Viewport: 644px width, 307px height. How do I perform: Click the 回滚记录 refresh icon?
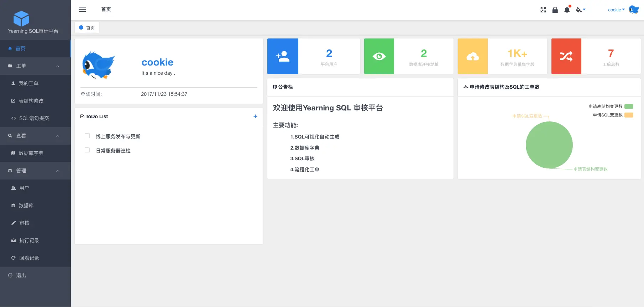14,258
